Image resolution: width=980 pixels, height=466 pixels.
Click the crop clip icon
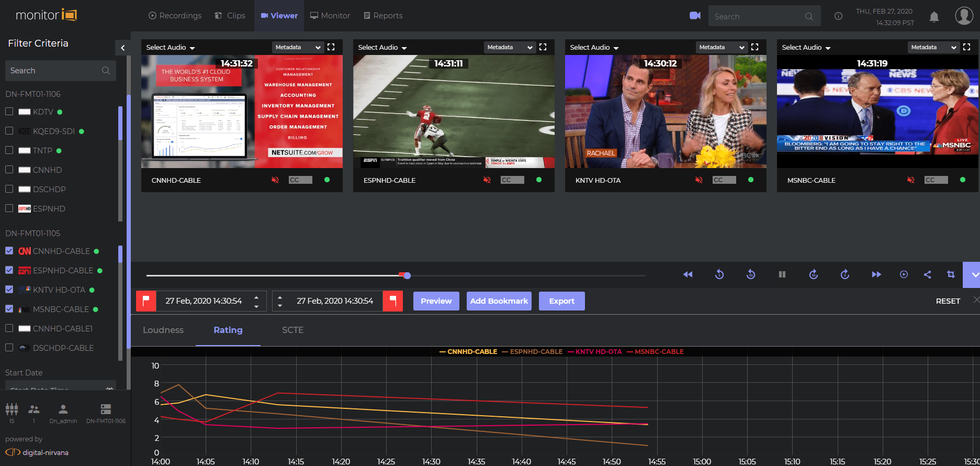tap(951, 274)
